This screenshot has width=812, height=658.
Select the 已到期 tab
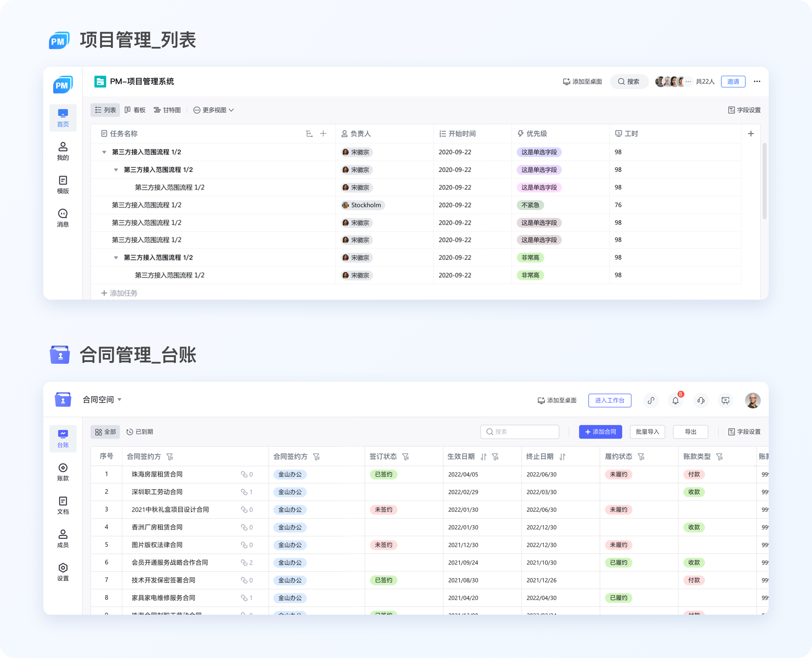[x=139, y=432]
